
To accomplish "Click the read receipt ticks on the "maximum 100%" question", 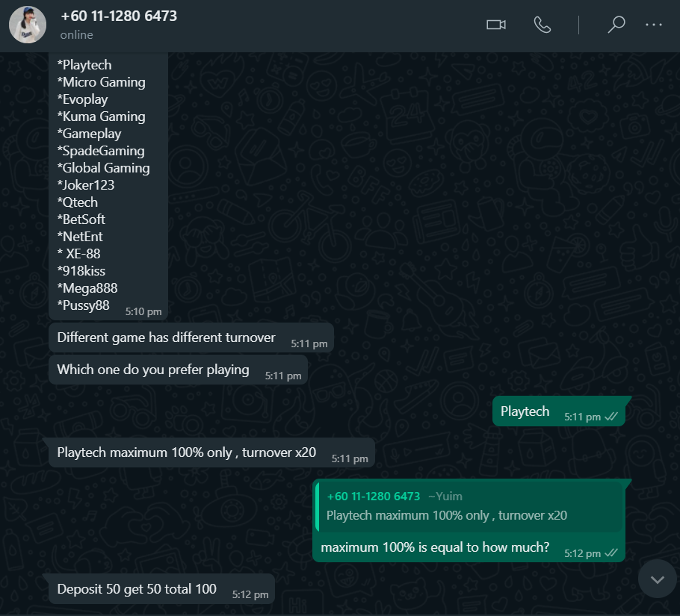I will 611,553.
